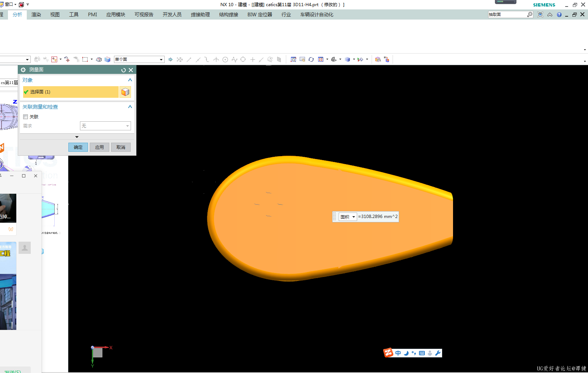This screenshot has height=373, width=588.
Task: Open the 焊接助理 tab
Action: [200, 14]
